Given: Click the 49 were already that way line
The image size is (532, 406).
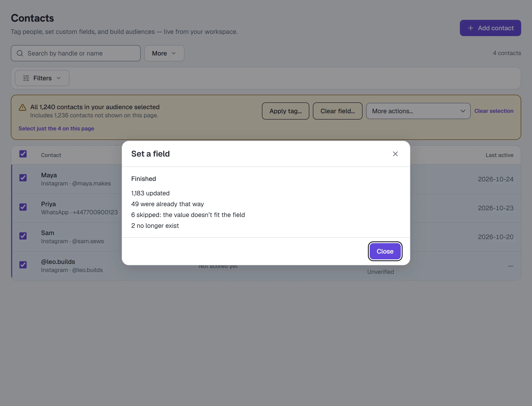Looking at the screenshot, I should coord(167,204).
